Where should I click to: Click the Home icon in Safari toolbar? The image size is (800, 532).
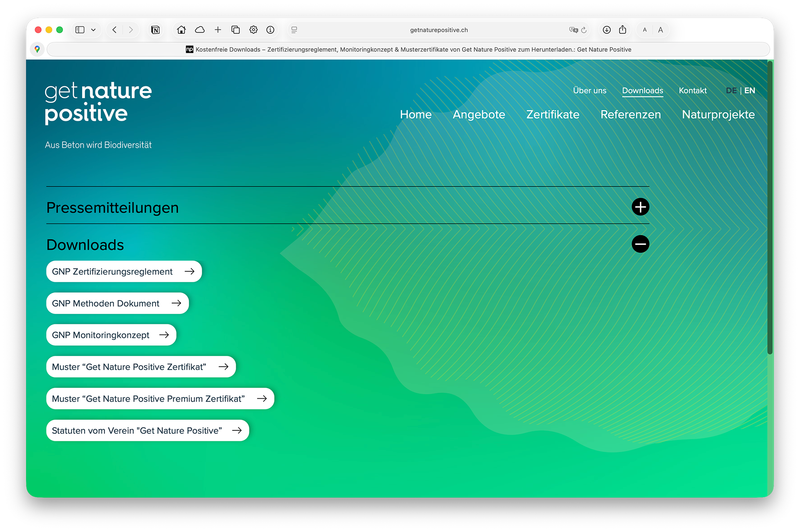click(x=181, y=30)
